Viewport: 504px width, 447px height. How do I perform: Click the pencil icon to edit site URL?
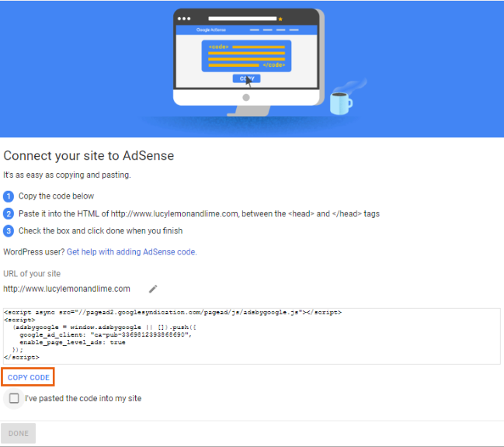click(153, 289)
